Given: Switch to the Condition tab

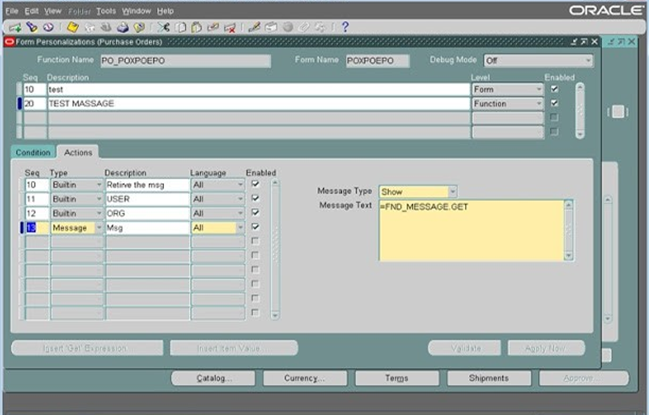Looking at the screenshot, I should pyautogui.click(x=33, y=152).
